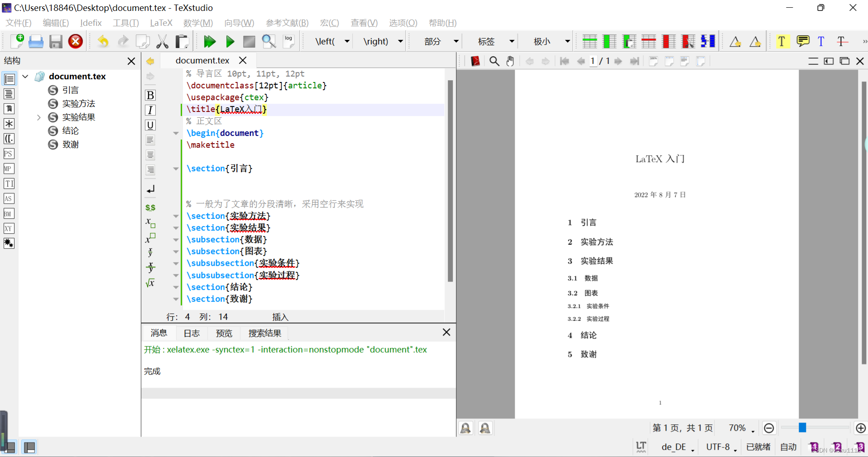Open the \left( dropdown
This screenshot has height=457, width=868.
[x=347, y=41]
